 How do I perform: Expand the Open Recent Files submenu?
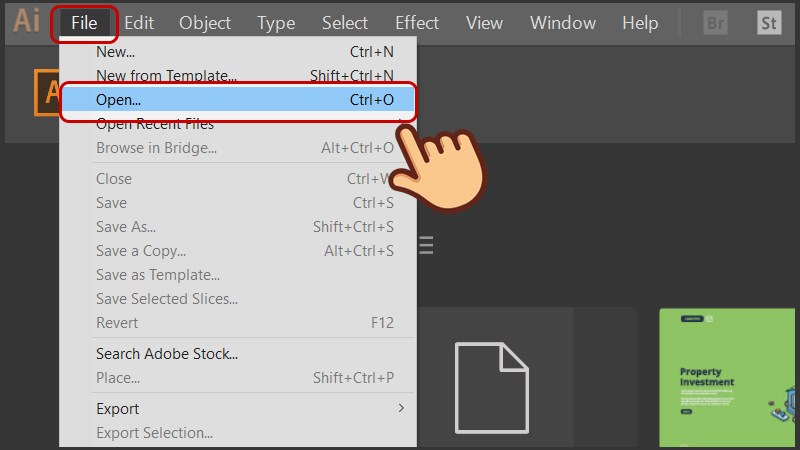click(x=155, y=124)
